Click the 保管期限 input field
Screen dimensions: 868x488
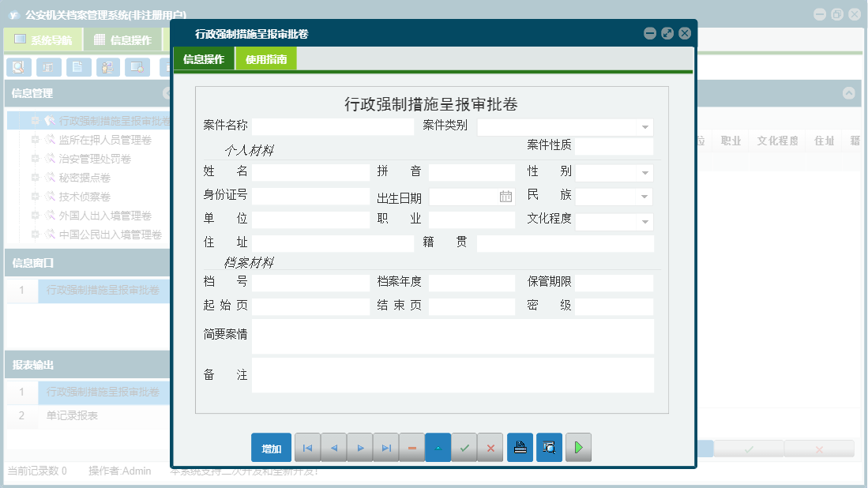pyautogui.click(x=614, y=283)
